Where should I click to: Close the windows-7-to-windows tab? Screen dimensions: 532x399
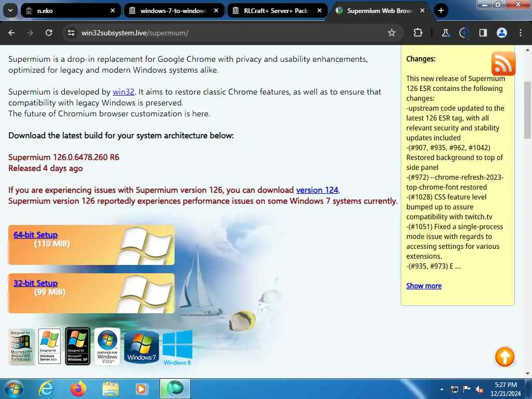216,10
